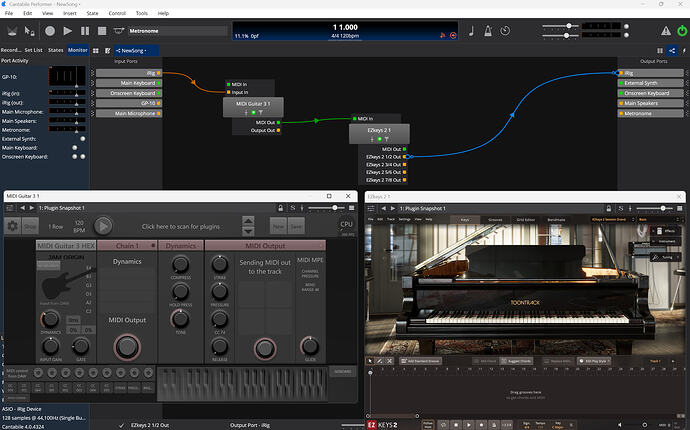
Task: Toggle the green audio engine power button
Action: (682, 31)
